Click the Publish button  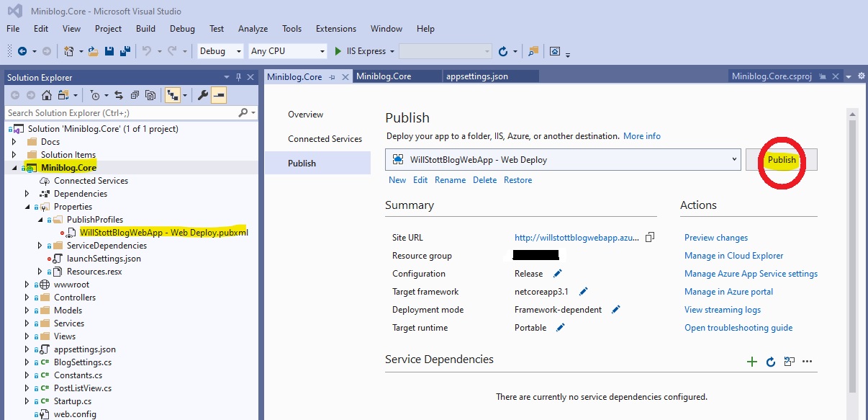point(782,160)
